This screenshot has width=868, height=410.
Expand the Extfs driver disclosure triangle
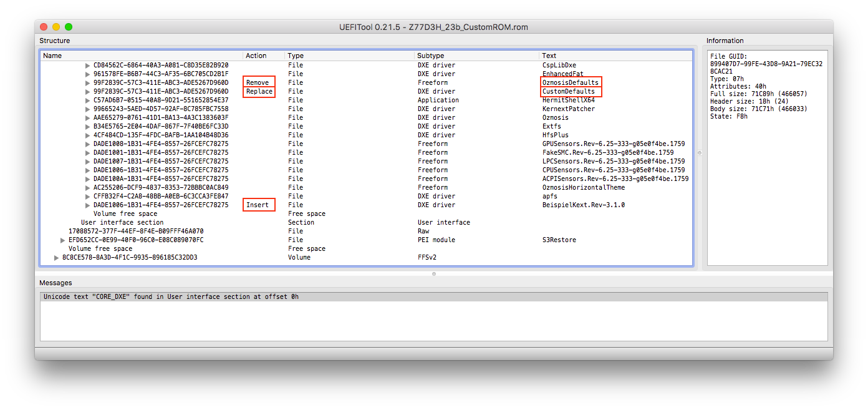click(x=88, y=126)
